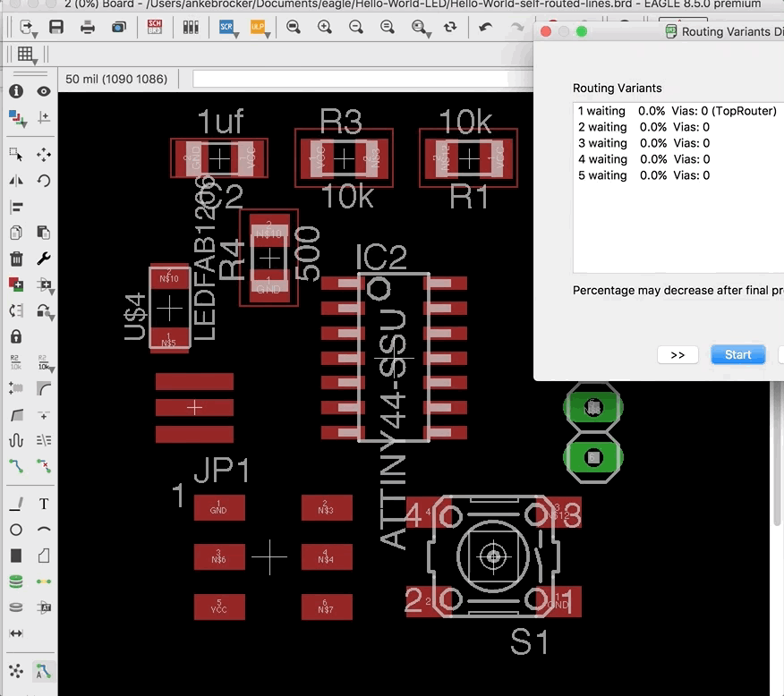
Task: Select the Hole tool
Action: pos(16,607)
